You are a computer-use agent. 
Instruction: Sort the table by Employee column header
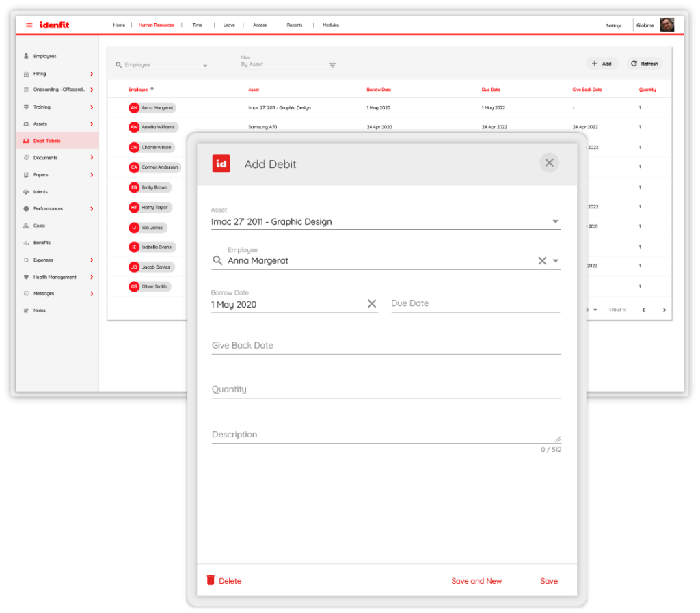[138, 90]
